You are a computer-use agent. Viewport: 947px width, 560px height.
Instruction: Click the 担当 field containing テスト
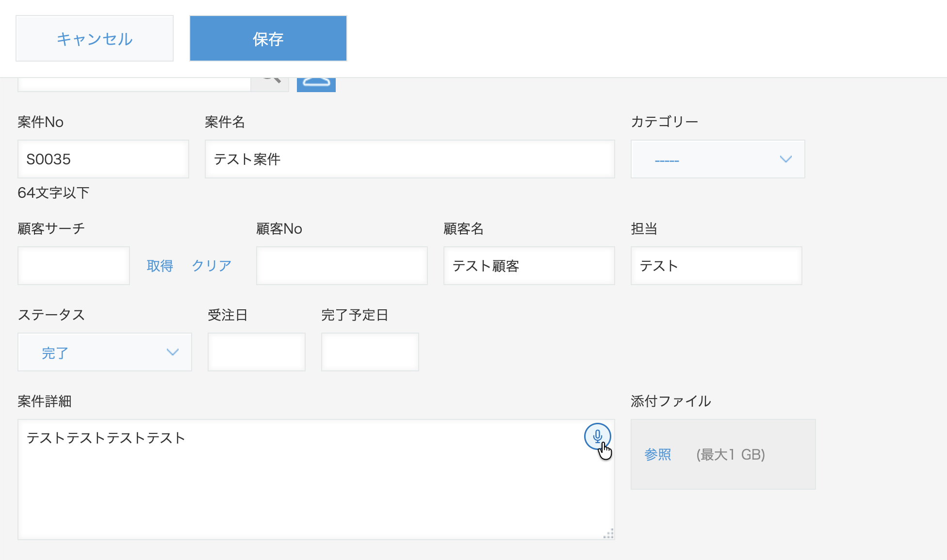717,266
